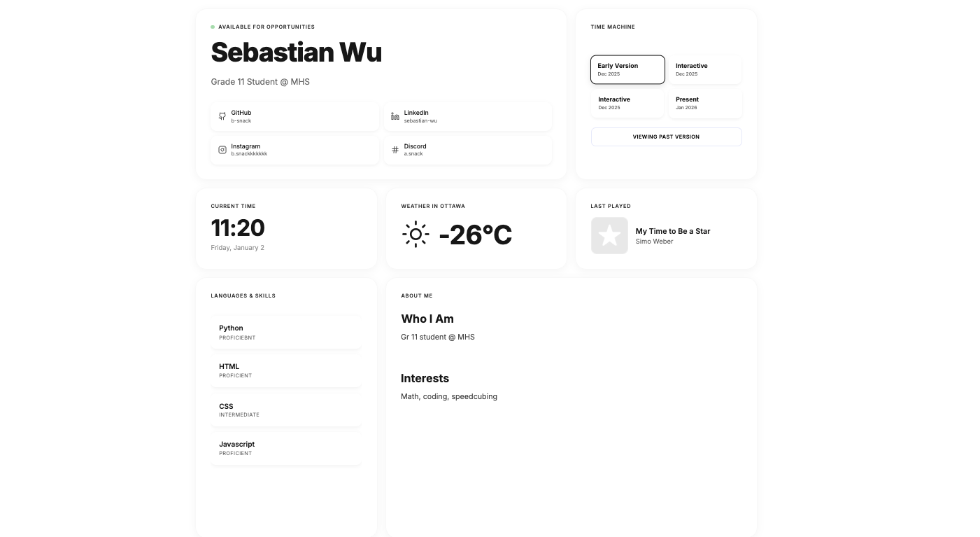Click the CSS Intermediate skill card
The height and width of the screenshot is (537, 980).
click(x=286, y=410)
